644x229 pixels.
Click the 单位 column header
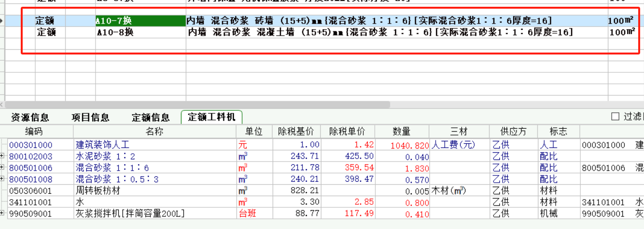(254, 131)
